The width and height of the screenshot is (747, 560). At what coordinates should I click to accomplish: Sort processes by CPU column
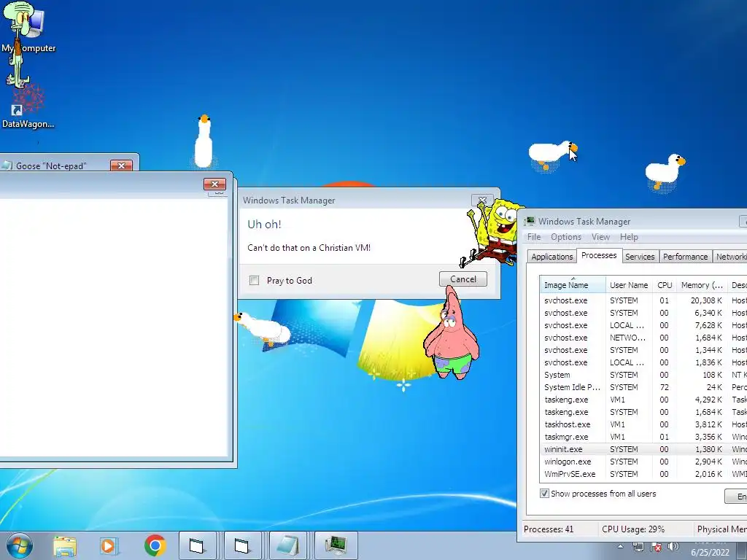click(665, 285)
